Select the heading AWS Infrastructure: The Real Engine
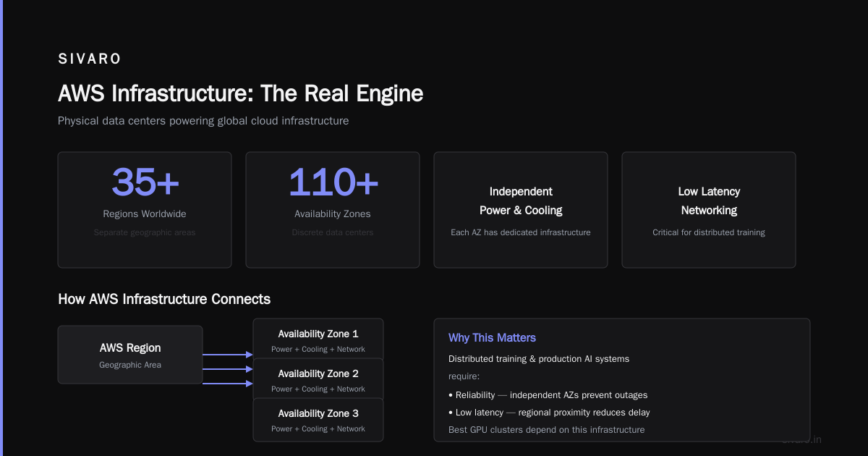This screenshot has height=456, width=868. point(240,93)
